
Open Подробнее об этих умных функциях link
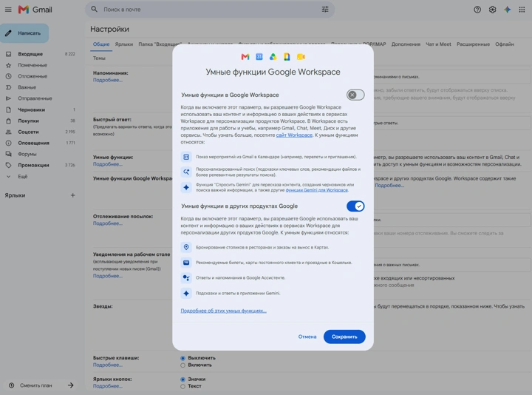[224, 311]
